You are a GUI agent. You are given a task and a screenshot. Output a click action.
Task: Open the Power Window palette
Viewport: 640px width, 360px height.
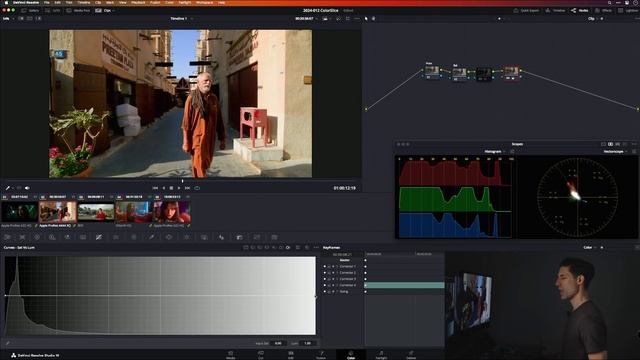pos(169,237)
